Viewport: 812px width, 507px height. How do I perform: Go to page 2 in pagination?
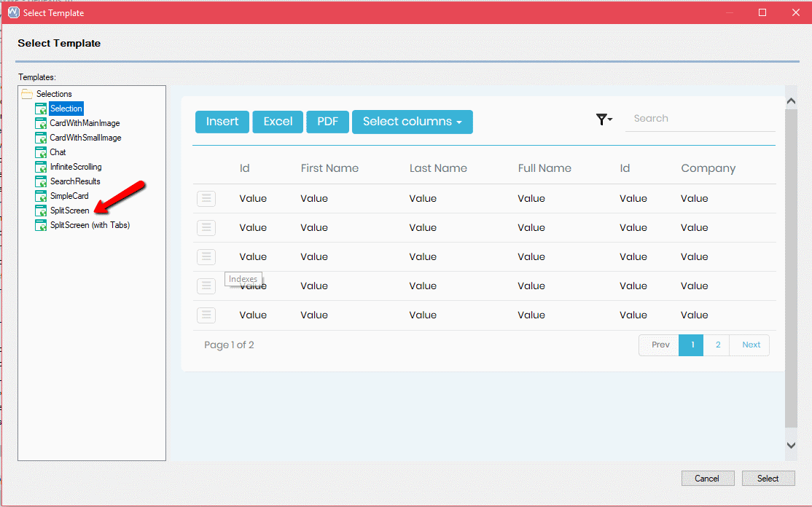click(x=717, y=345)
